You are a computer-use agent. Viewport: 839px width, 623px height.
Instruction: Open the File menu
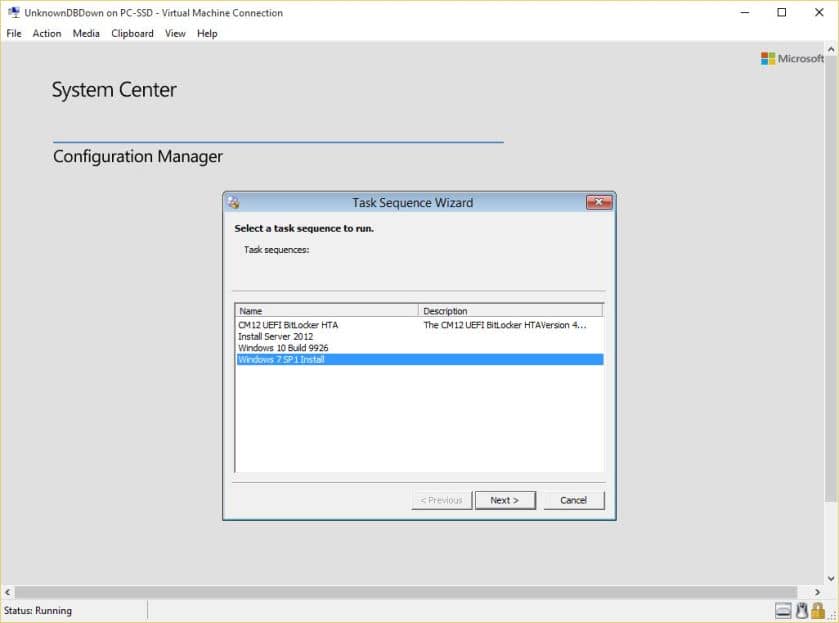pyautogui.click(x=13, y=33)
